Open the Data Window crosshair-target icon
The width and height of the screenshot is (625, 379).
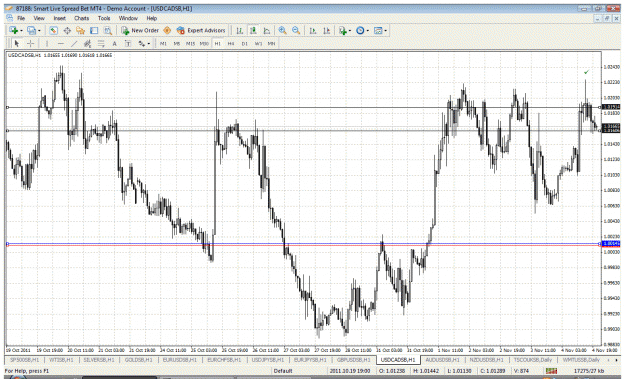click(67, 30)
